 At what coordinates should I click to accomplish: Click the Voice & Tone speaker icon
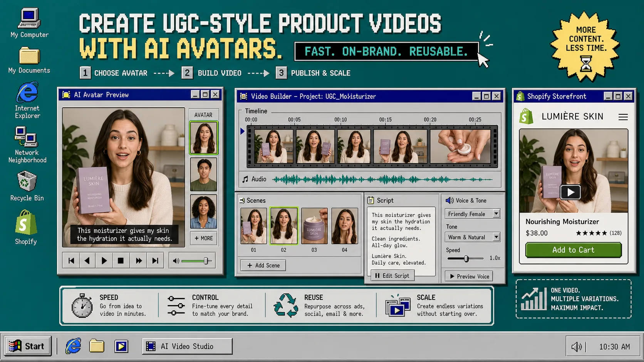449,200
